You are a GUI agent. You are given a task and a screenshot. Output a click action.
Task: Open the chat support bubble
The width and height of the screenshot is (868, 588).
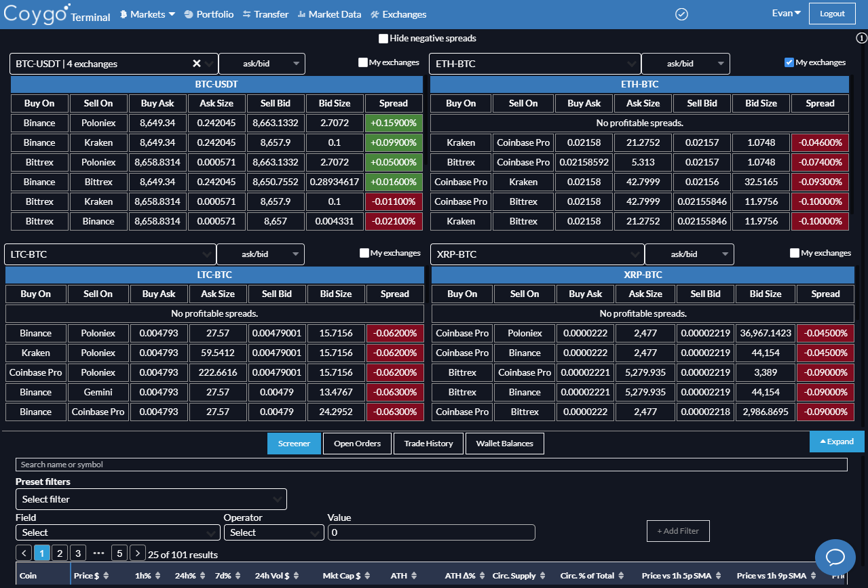(x=834, y=557)
